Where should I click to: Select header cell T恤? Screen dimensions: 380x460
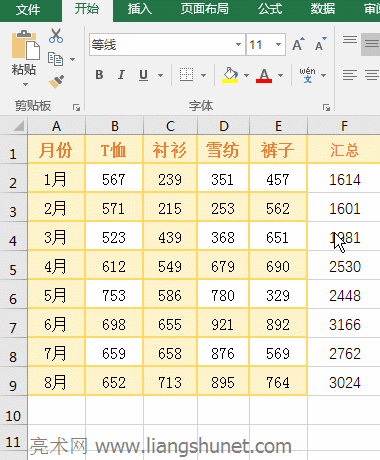coord(114,149)
